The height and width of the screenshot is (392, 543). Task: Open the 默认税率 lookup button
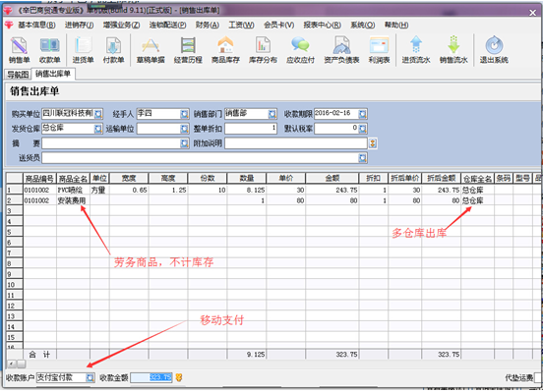click(363, 129)
